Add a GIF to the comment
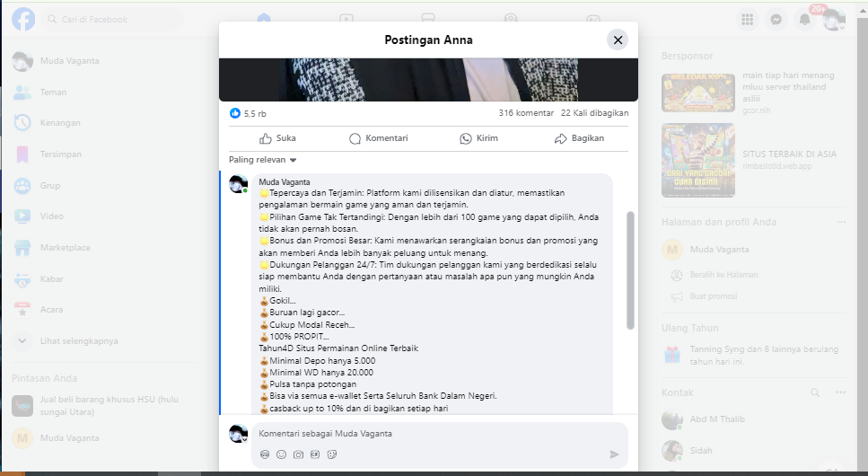Viewport: 868px width, 476px height. [x=315, y=454]
